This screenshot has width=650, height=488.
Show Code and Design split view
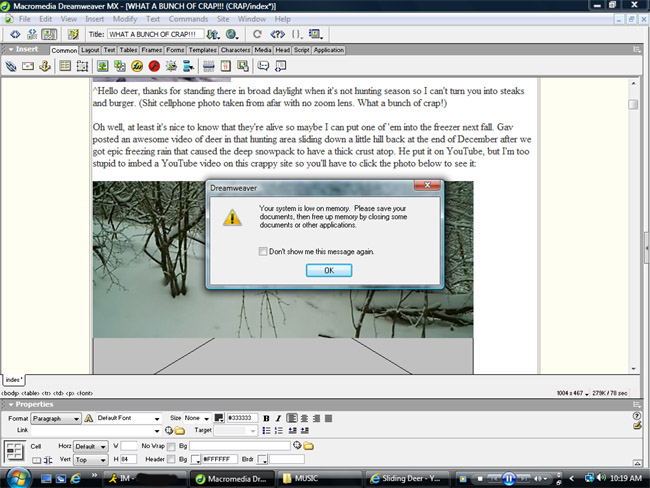click(32, 34)
